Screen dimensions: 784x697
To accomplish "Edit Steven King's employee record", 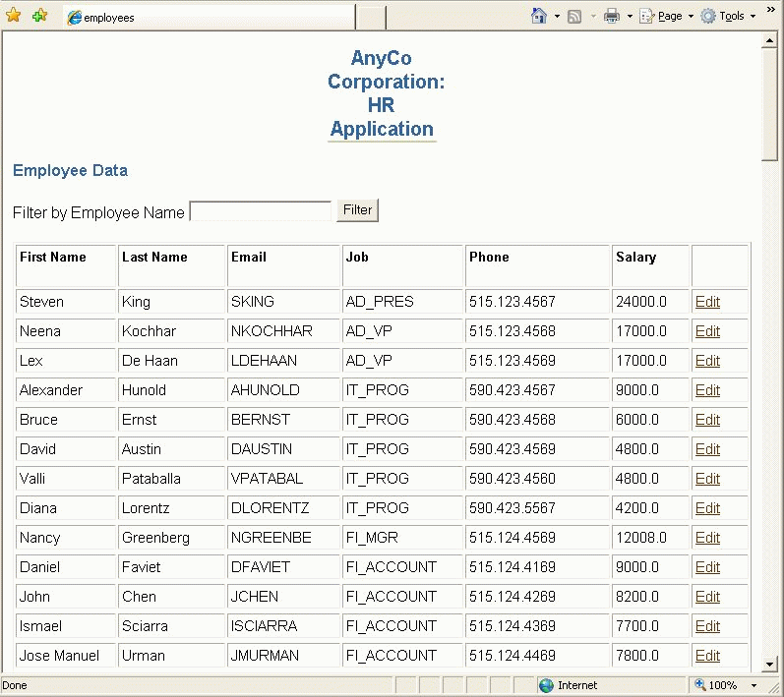I will click(x=707, y=302).
